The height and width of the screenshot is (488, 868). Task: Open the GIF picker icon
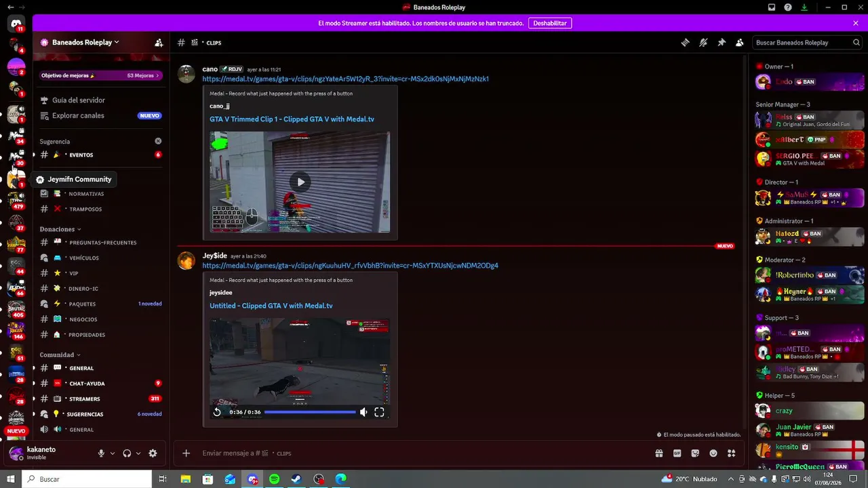click(x=677, y=453)
